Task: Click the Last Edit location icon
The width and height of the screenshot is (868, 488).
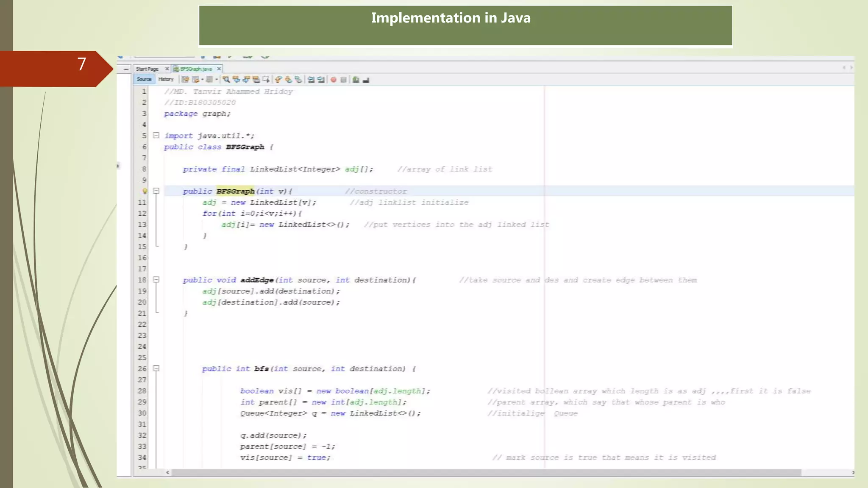Action: [x=185, y=79]
